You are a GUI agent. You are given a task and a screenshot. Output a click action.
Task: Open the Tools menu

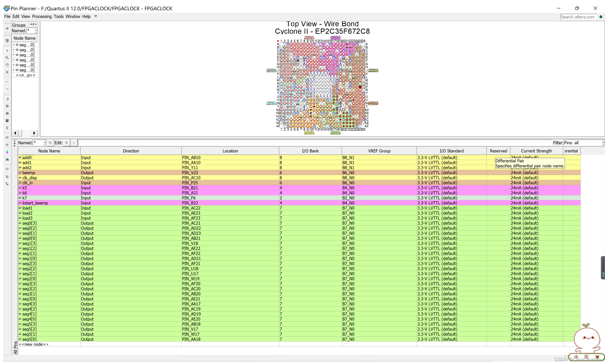(x=59, y=17)
